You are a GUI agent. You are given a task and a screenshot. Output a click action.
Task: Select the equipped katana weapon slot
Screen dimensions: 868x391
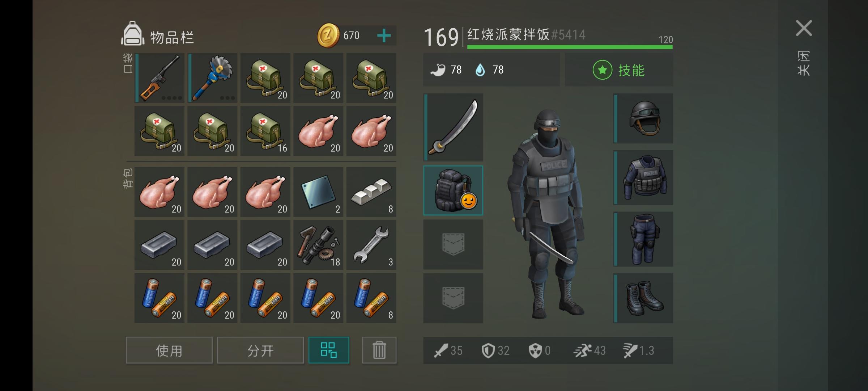pos(453,127)
